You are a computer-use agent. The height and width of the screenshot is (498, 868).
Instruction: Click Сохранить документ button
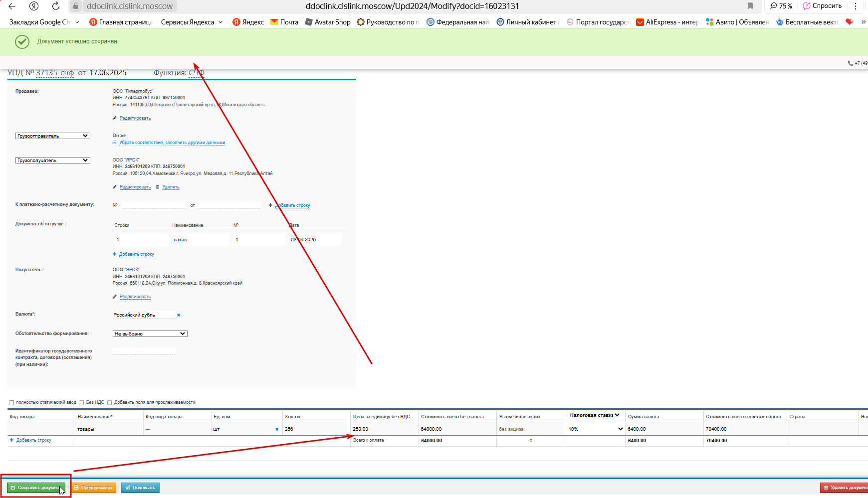click(x=36, y=488)
